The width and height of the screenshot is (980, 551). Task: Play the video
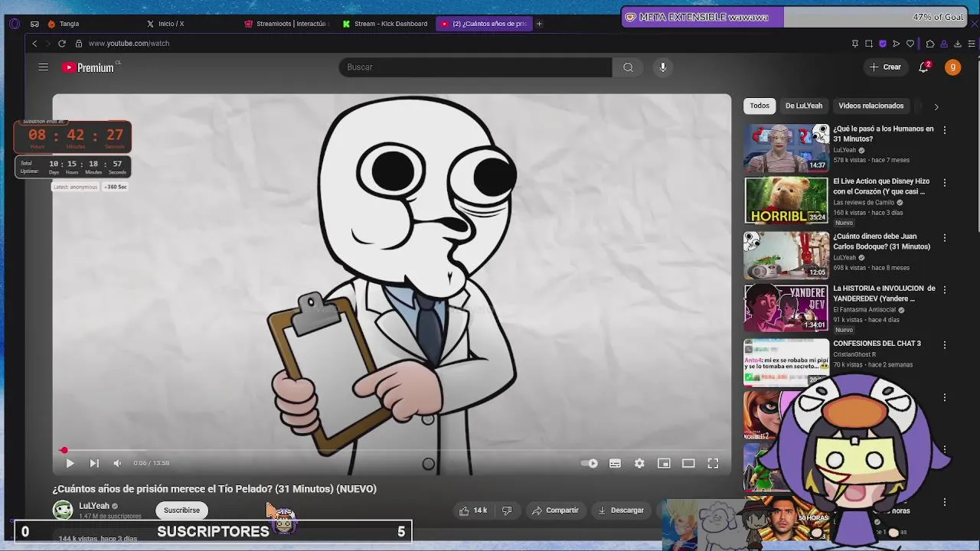pos(70,463)
